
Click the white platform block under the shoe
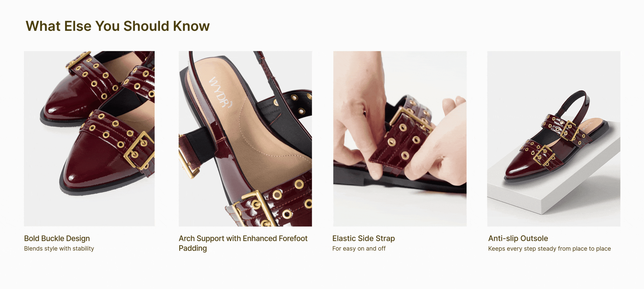(x=552, y=181)
